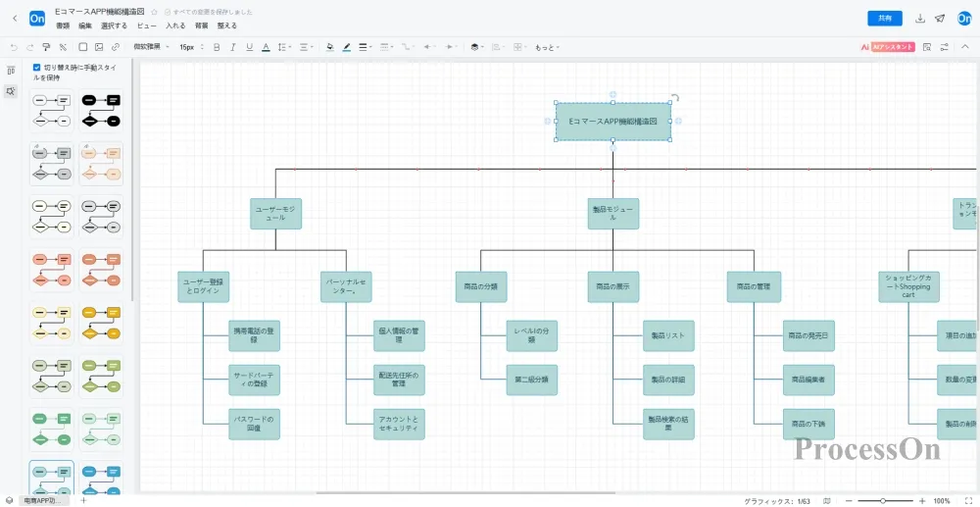Toggle italic text formatting
The height and width of the screenshot is (507, 980).
232,46
